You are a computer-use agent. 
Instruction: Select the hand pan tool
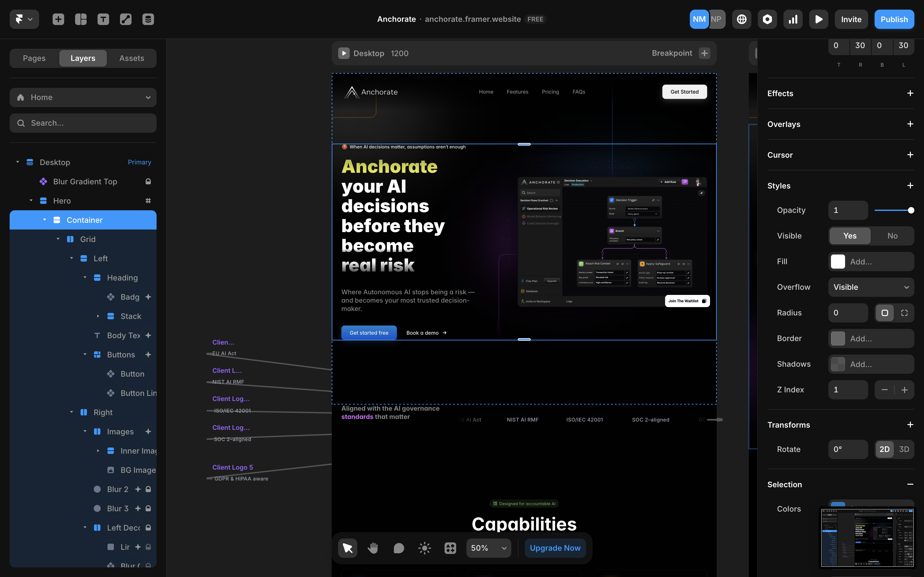coord(373,548)
